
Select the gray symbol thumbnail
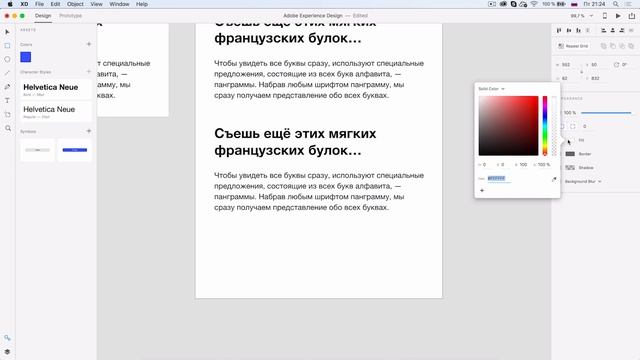(x=37, y=150)
